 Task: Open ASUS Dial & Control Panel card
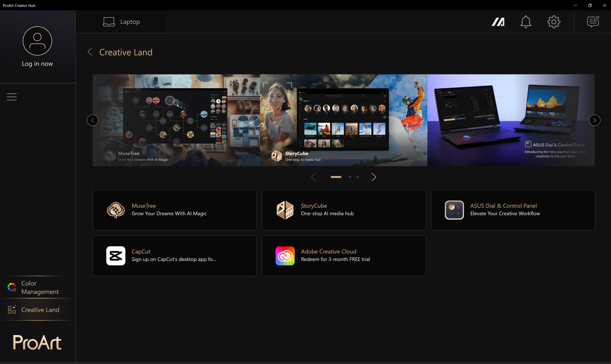(x=513, y=210)
